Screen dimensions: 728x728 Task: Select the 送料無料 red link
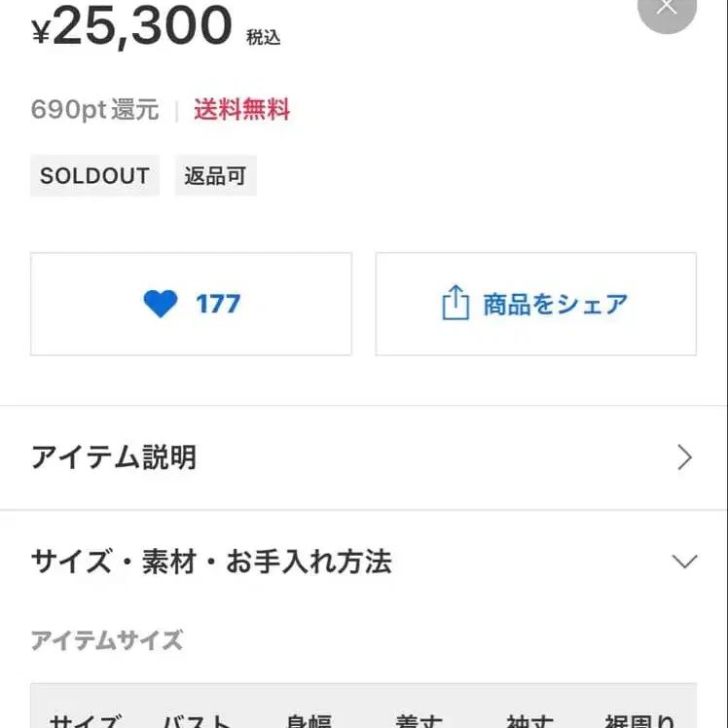(x=241, y=110)
